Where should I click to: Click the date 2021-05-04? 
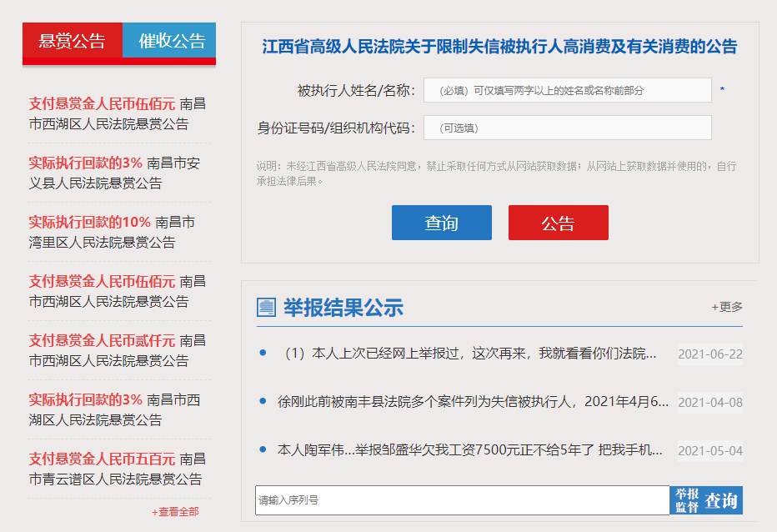tap(710, 450)
